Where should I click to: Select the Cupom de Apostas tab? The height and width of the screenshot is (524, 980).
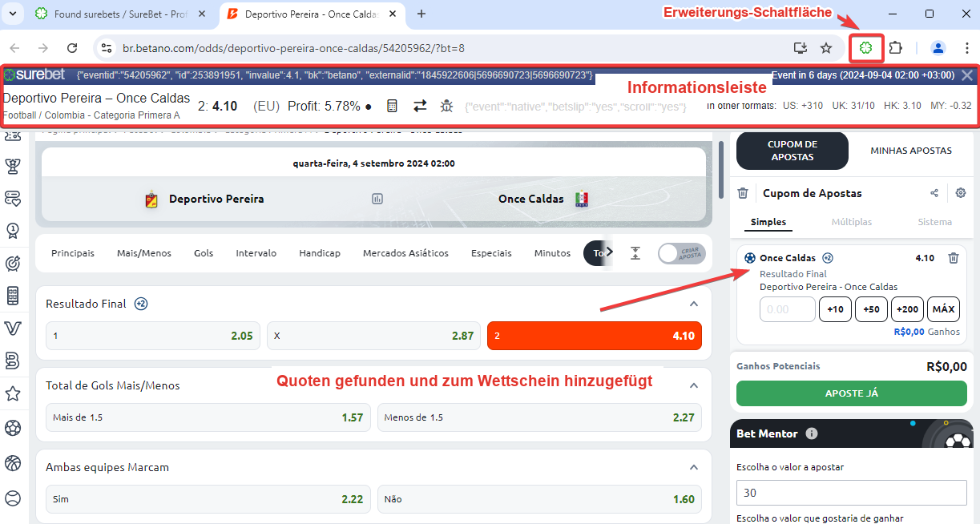click(791, 151)
